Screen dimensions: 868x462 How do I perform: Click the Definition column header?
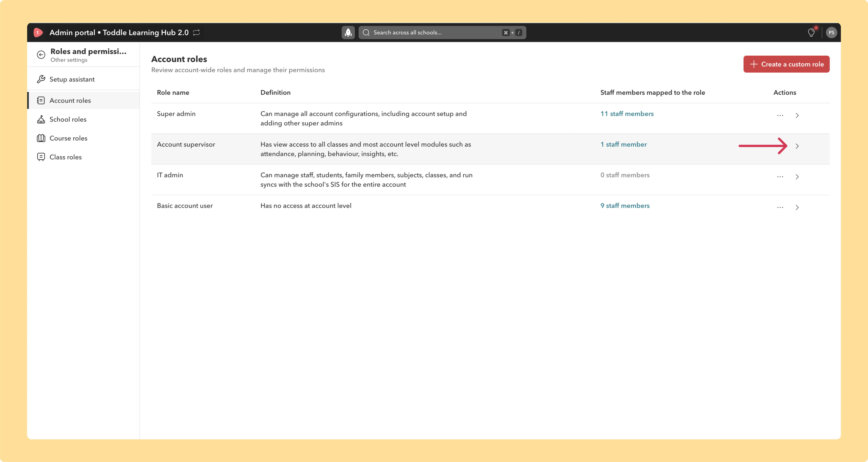click(x=275, y=92)
